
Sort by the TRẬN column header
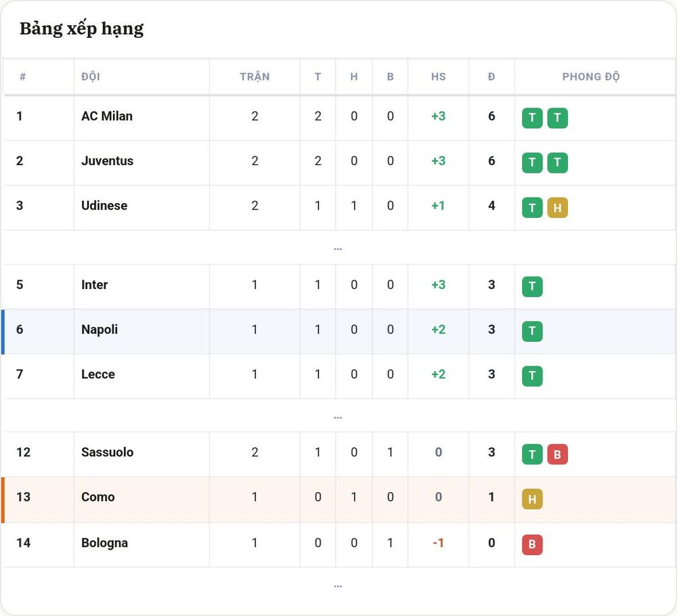click(255, 77)
